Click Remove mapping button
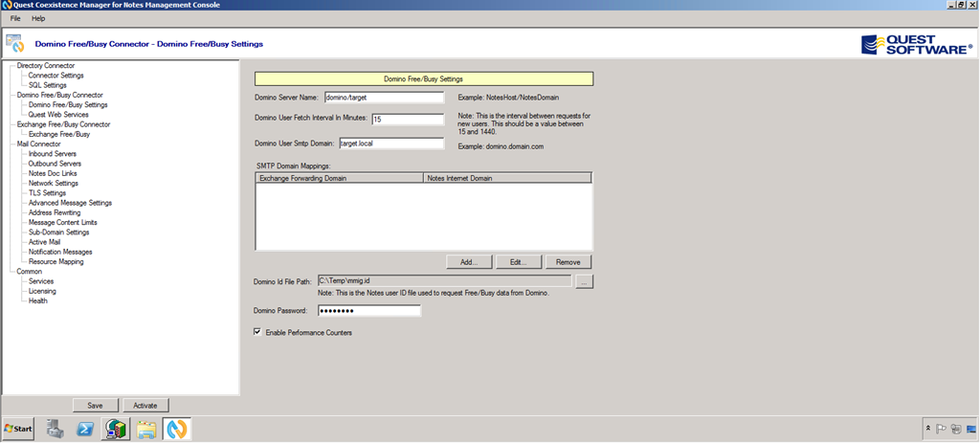 pyautogui.click(x=568, y=262)
